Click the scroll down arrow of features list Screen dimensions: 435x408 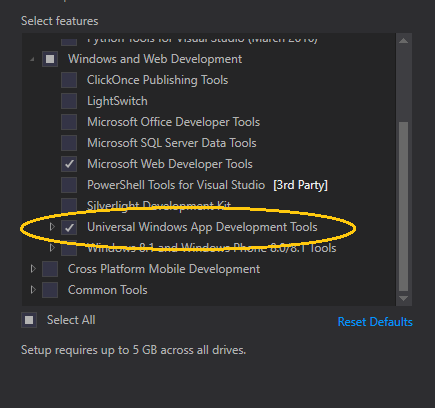(x=404, y=298)
